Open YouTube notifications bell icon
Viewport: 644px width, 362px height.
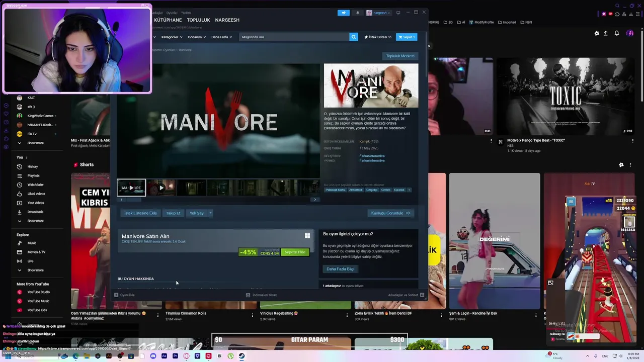click(x=617, y=33)
